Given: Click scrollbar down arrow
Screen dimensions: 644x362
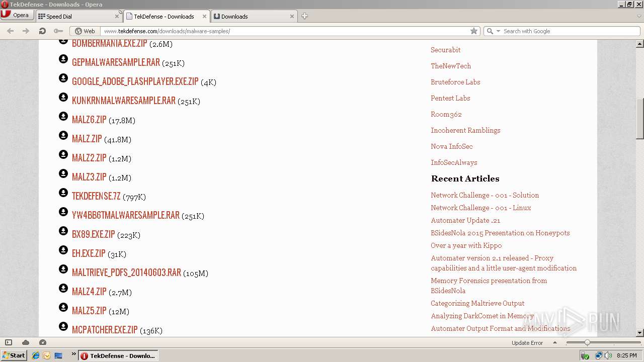Looking at the screenshot, I should (x=640, y=333).
